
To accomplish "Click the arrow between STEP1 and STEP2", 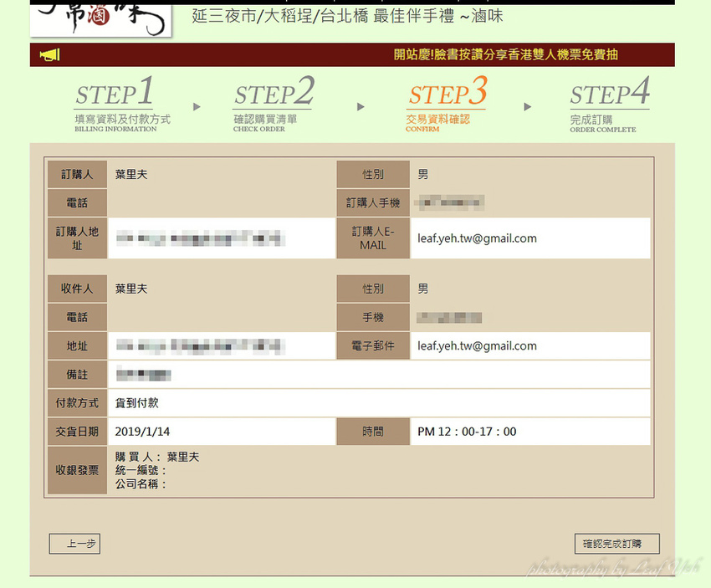I will click(197, 107).
